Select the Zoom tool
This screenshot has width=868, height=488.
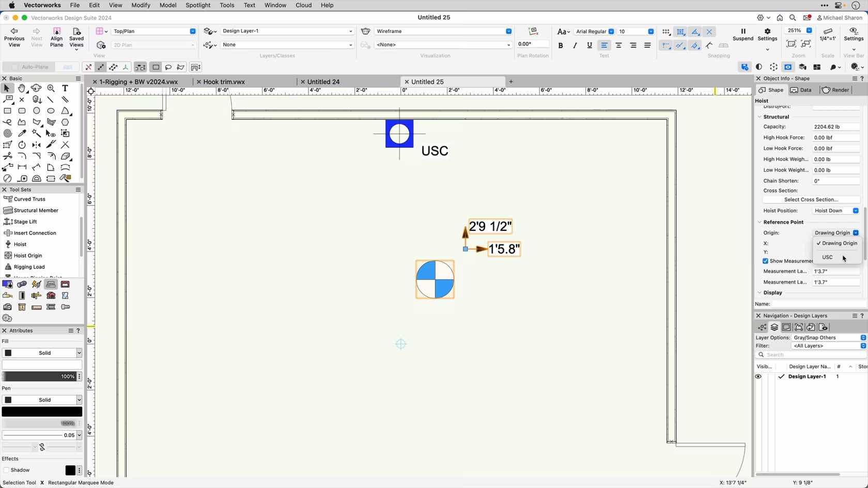pos(51,88)
